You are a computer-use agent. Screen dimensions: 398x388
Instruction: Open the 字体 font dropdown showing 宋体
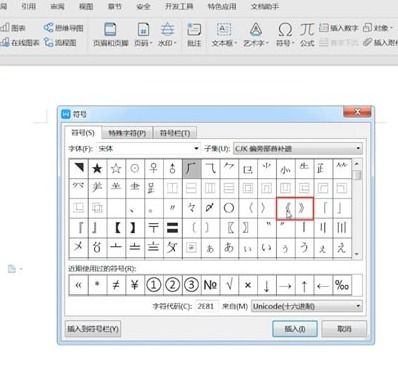tap(148, 148)
